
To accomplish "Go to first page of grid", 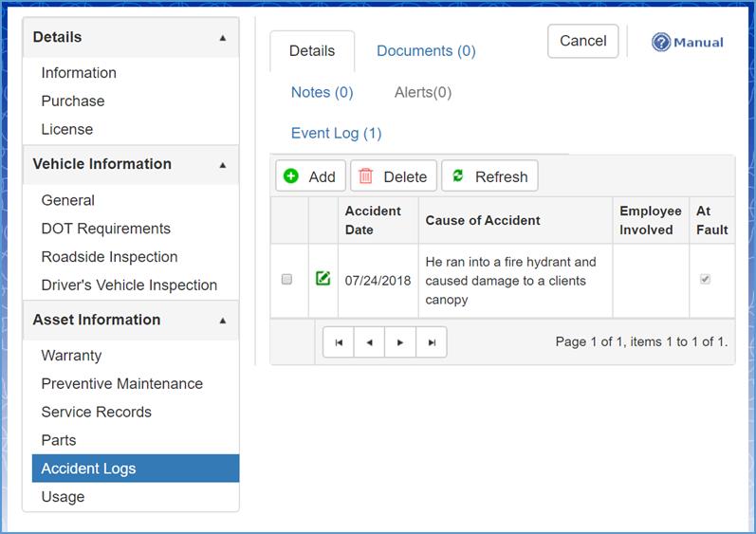I will click(339, 342).
